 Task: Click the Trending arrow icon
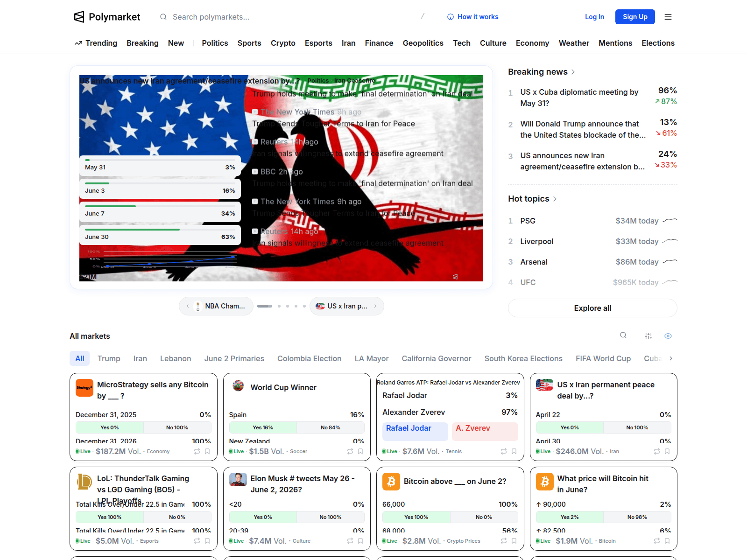point(78,43)
